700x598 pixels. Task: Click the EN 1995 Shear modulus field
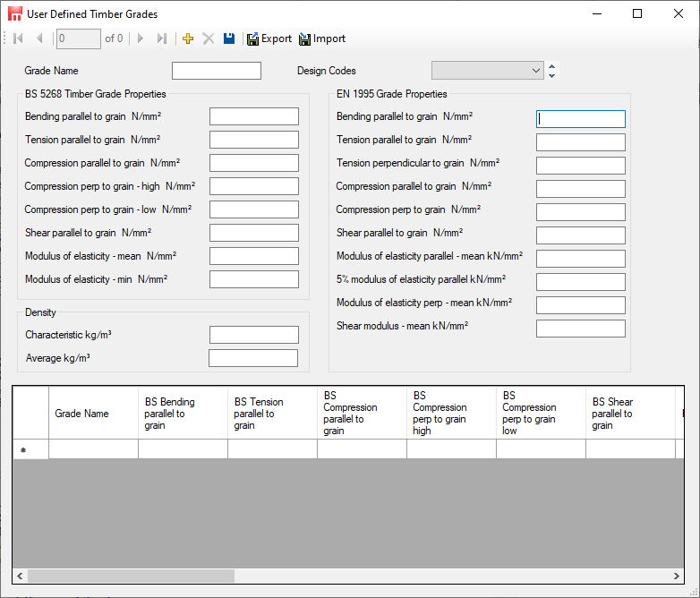point(580,328)
